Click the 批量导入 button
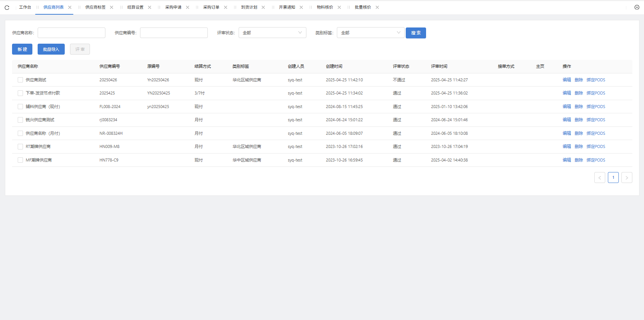 coord(51,49)
